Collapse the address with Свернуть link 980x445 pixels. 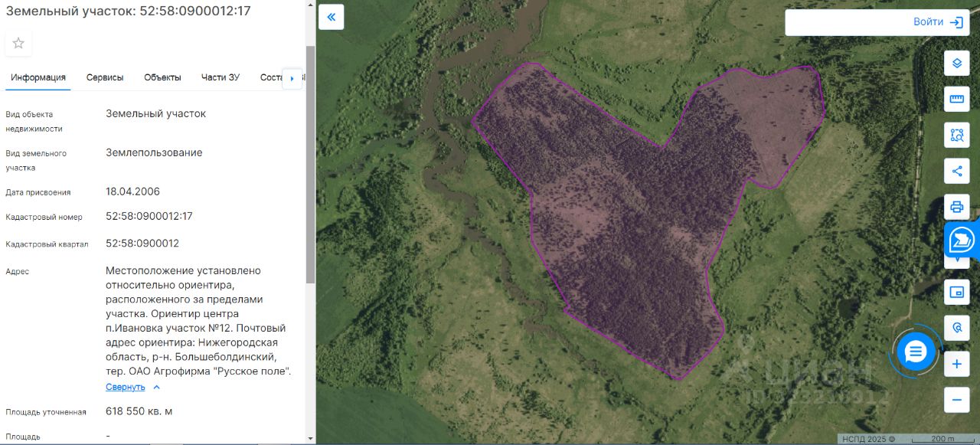133,387
